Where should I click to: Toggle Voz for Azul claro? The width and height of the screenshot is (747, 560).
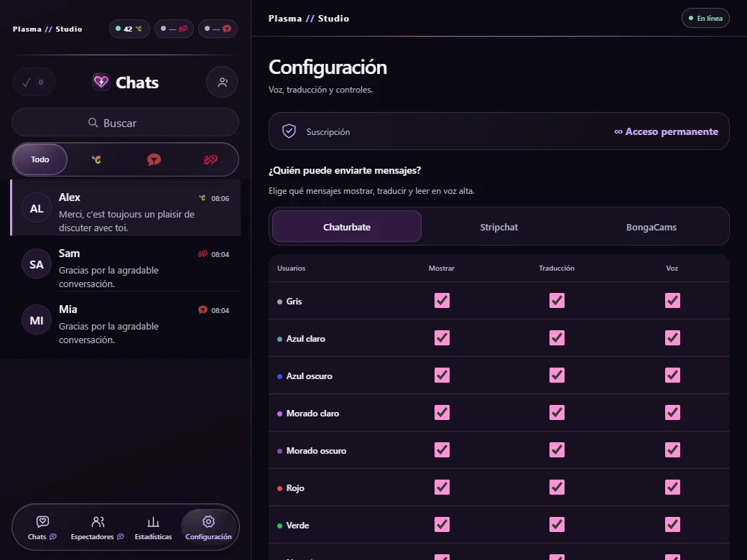pyautogui.click(x=672, y=337)
